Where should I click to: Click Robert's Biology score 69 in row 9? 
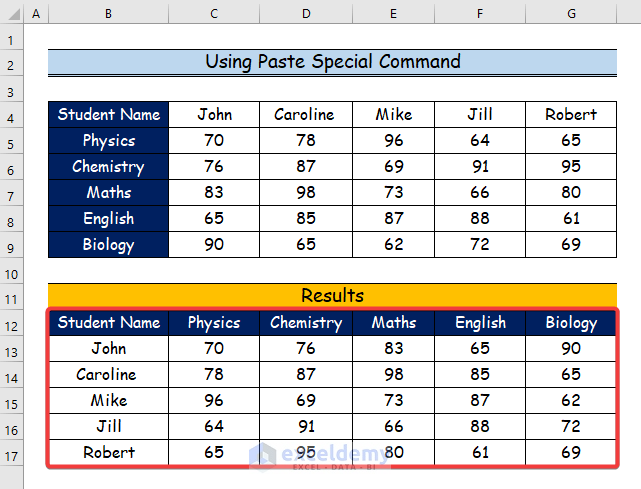click(571, 244)
